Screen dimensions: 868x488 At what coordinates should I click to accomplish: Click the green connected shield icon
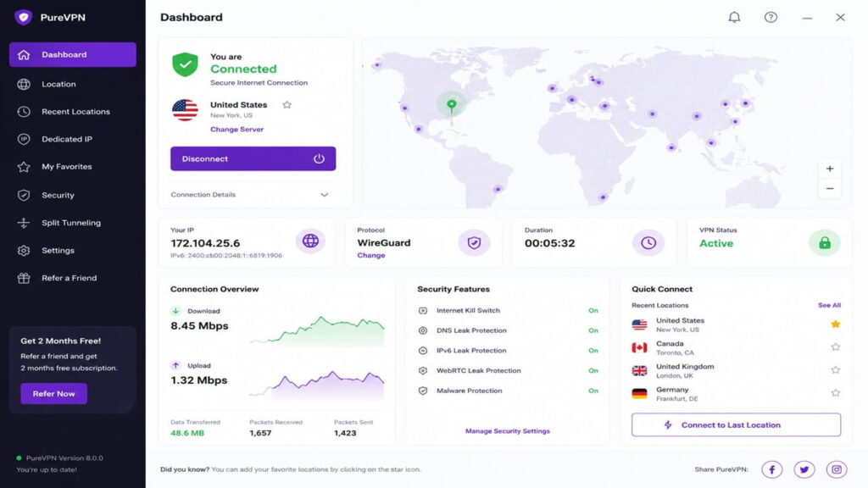(x=185, y=64)
